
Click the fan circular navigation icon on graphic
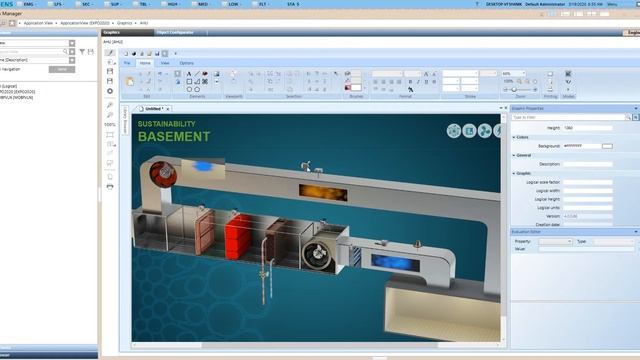tap(484, 131)
